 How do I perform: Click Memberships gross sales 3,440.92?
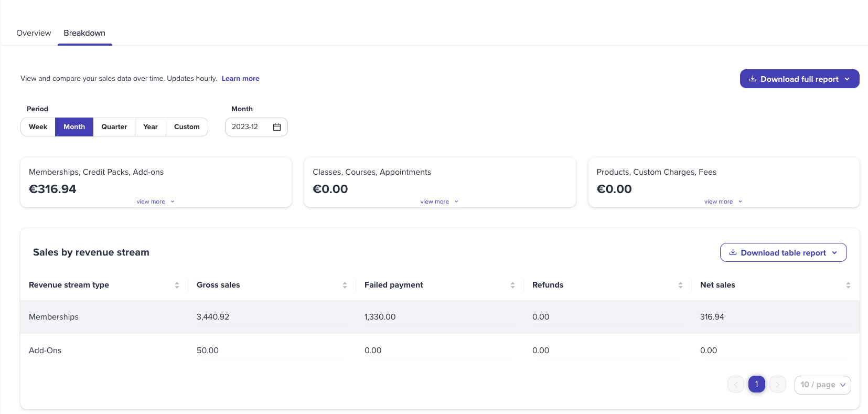click(x=213, y=317)
